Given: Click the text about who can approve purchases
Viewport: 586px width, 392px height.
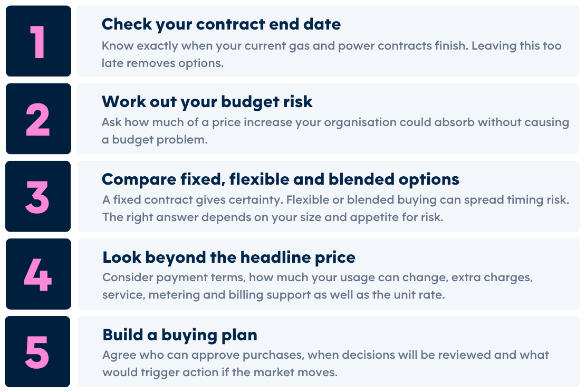Looking at the screenshot, I should (325, 363).
